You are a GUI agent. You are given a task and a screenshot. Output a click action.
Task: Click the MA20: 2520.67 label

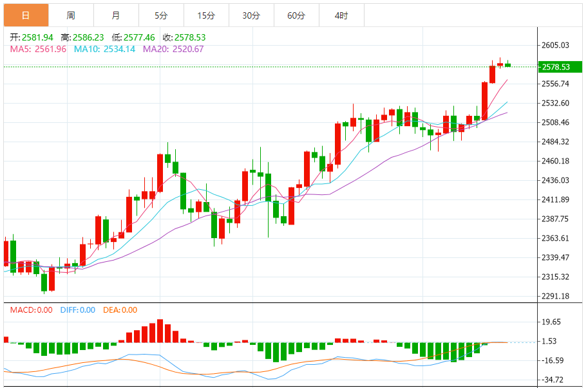click(x=173, y=49)
